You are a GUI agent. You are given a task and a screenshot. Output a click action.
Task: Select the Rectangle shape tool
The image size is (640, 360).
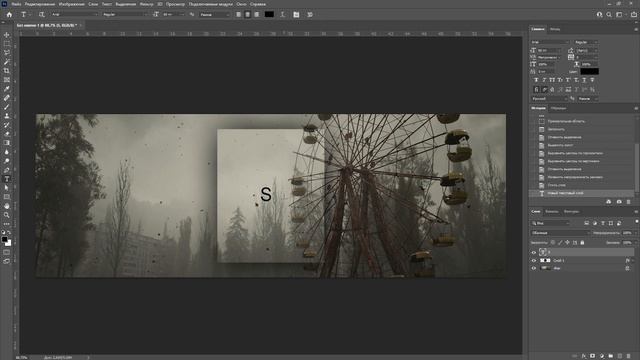[x=7, y=197]
